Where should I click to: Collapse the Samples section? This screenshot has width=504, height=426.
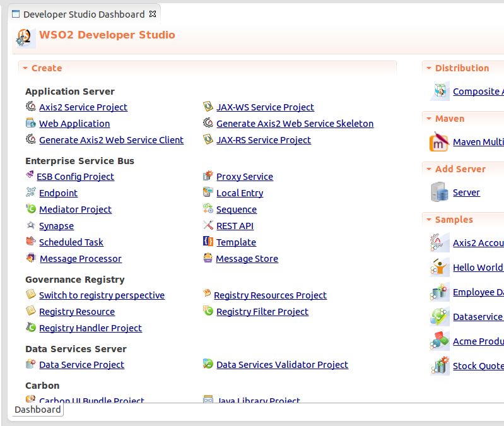click(x=429, y=220)
